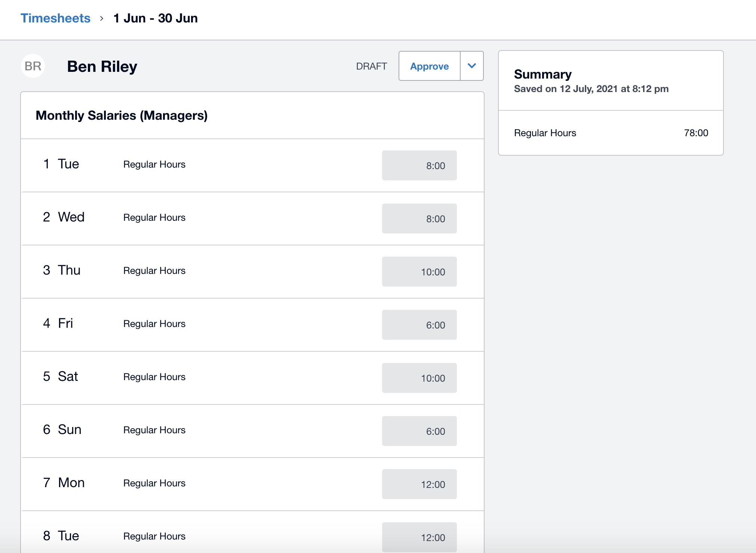
Task: Click the 1 Jun - 30 Jun breadcrumb
Action: [156, 18]
